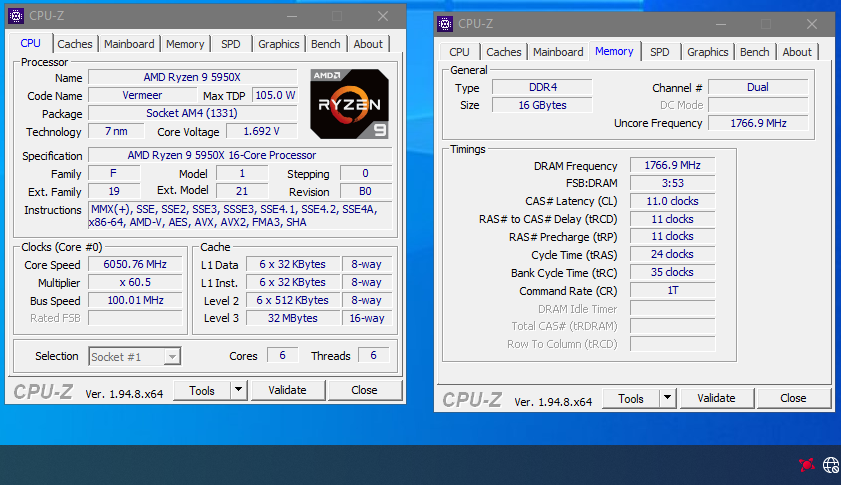Switch to the Memory tab in the left CPU-Z window
Image resolution: width=841 pixels, height=485 pixels.
[185, 44]
